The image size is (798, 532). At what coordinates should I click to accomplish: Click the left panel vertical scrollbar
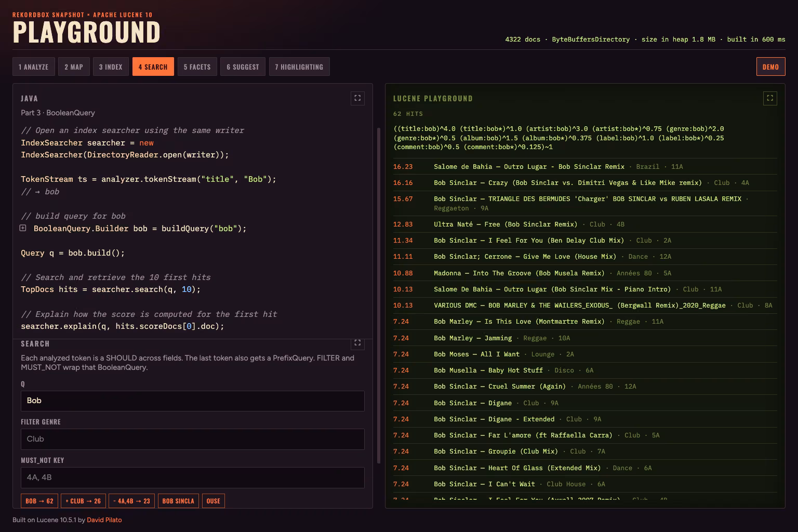pyautogui.click(x=379, y=296)
